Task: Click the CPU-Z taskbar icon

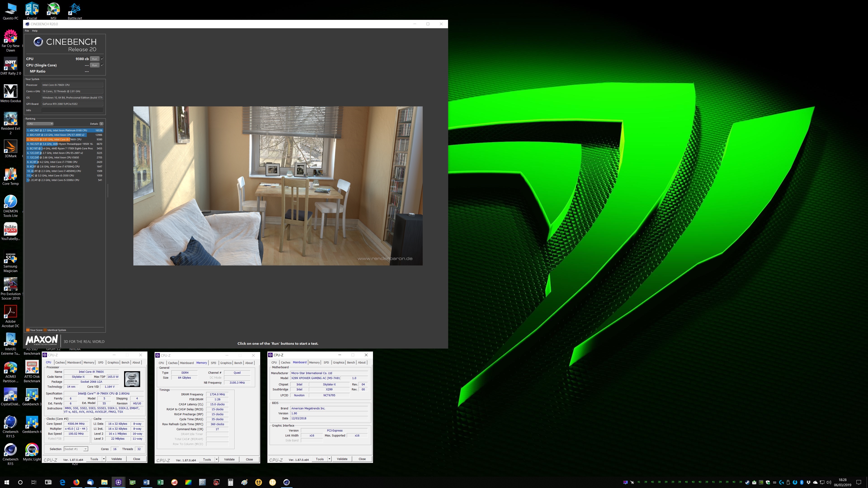Action: [x=118, y=482]
